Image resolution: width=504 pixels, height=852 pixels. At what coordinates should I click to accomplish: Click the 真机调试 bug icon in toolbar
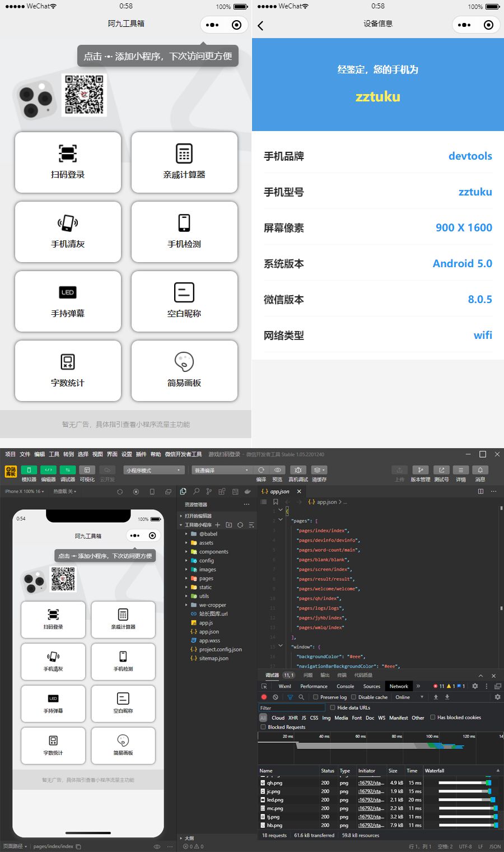tap(298, 470)
